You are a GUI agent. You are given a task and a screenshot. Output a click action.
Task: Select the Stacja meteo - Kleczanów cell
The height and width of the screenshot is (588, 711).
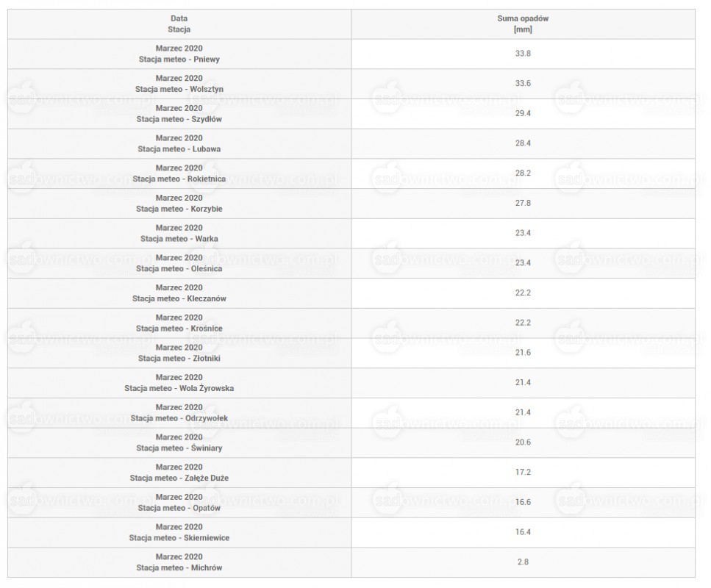pyautogui.click(x=179, y=293)
